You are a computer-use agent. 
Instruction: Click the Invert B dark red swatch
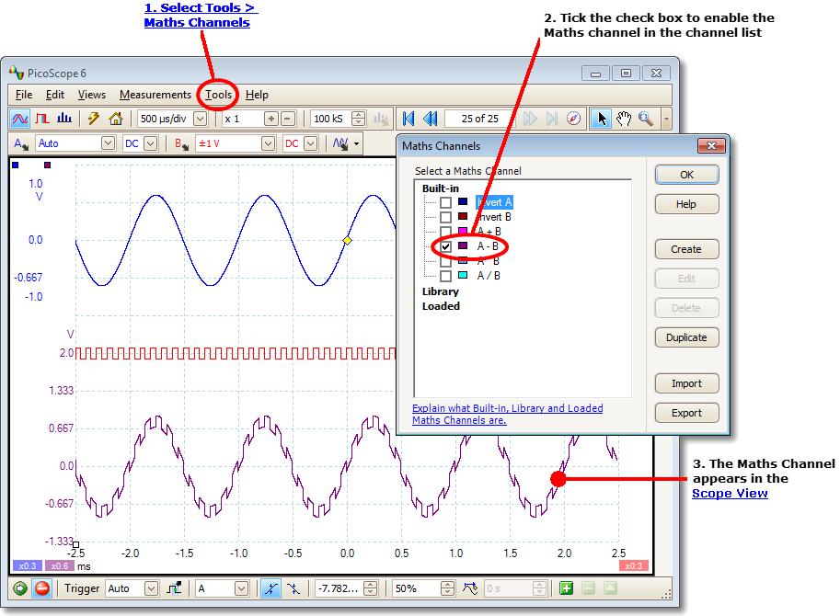[463, 216]
